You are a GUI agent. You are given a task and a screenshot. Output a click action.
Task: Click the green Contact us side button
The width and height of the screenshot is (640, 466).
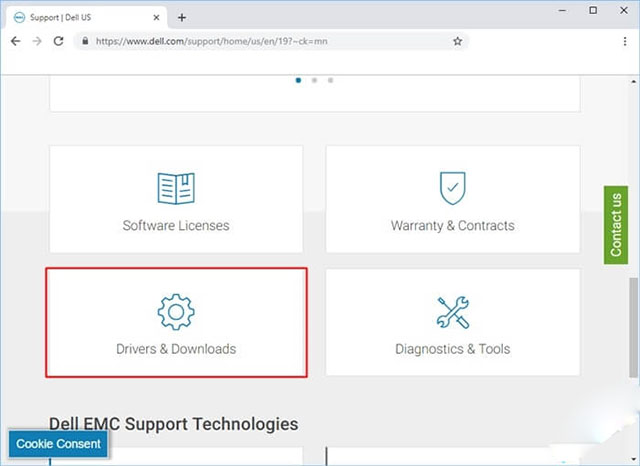616,225
